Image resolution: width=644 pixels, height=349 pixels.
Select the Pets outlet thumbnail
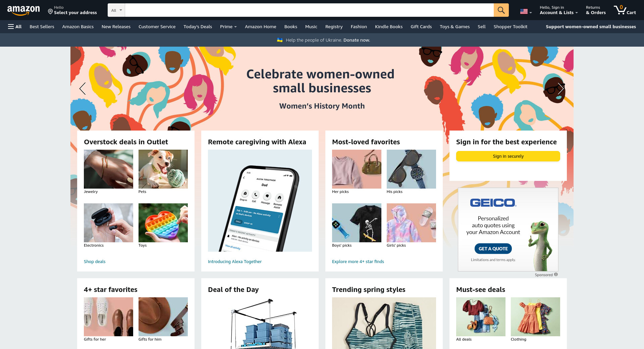[163, 169]
